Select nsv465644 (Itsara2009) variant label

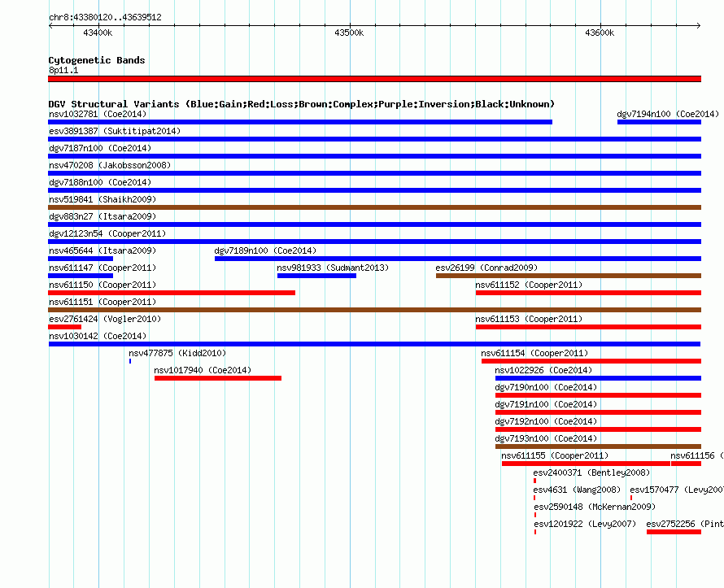pos(102,250)
